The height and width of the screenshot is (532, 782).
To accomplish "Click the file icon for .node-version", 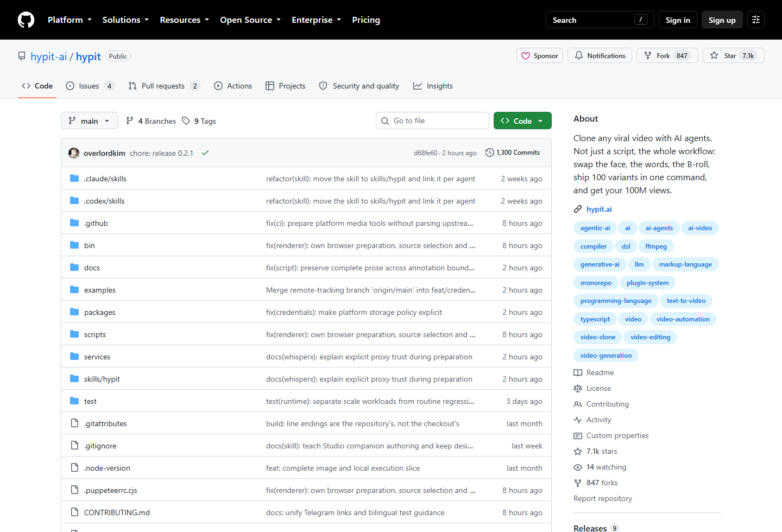I will point(74,468).
